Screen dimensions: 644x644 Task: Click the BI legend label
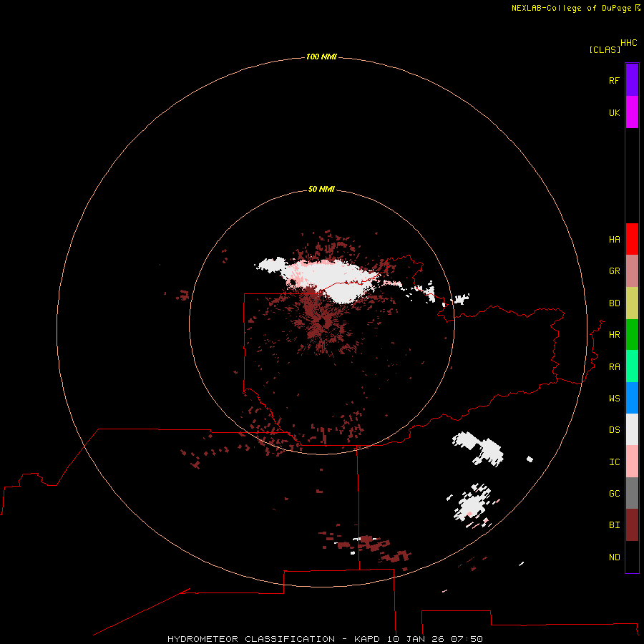[x=614, y=525]
